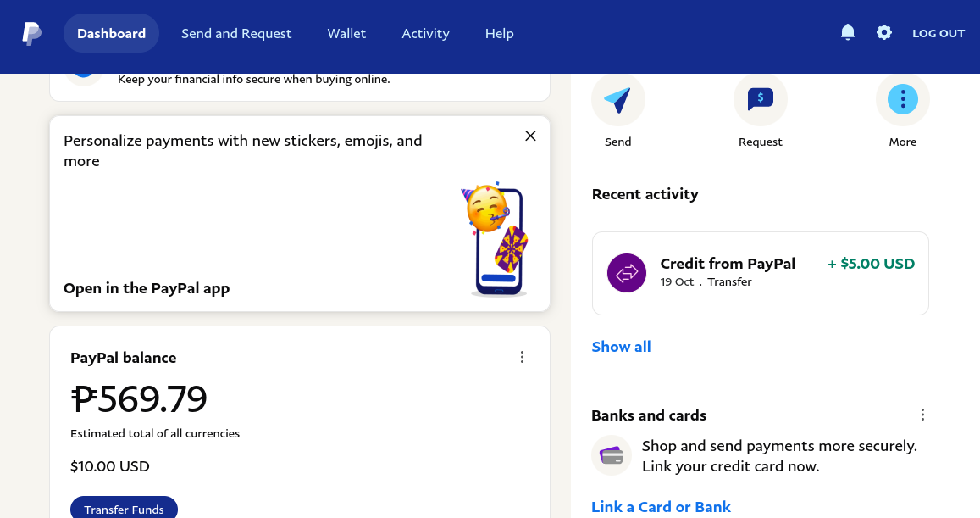
Task: Click the Transfer Funds button
Action: click(124, 507)
